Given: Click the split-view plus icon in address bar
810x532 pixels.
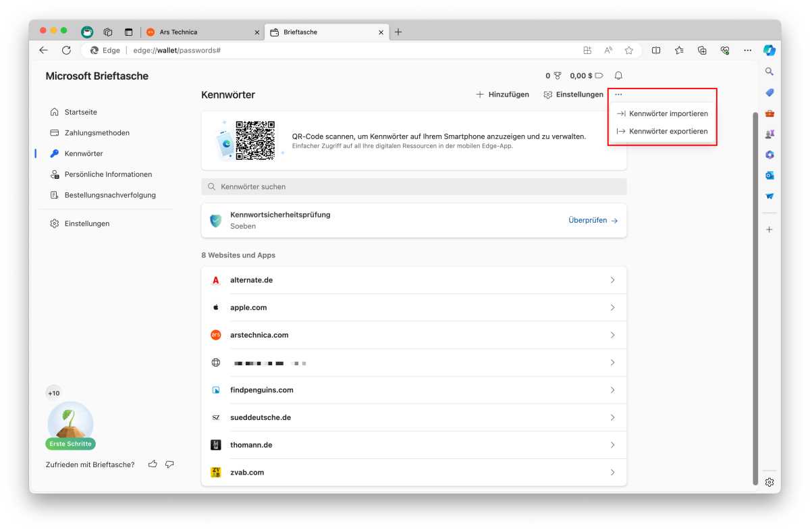Looking at the screenshot, I should [587, 50].
